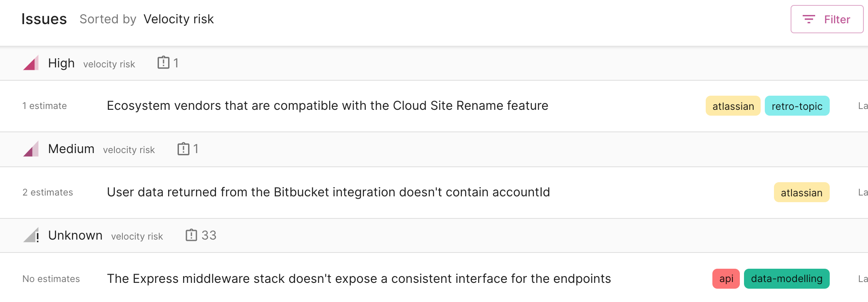
Task: Click the issue count icon beside High
Action: point(164,63)
